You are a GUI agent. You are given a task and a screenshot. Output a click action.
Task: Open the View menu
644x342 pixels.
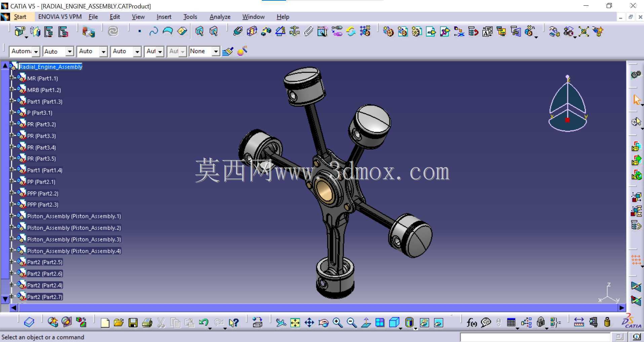tap(138, 17)
